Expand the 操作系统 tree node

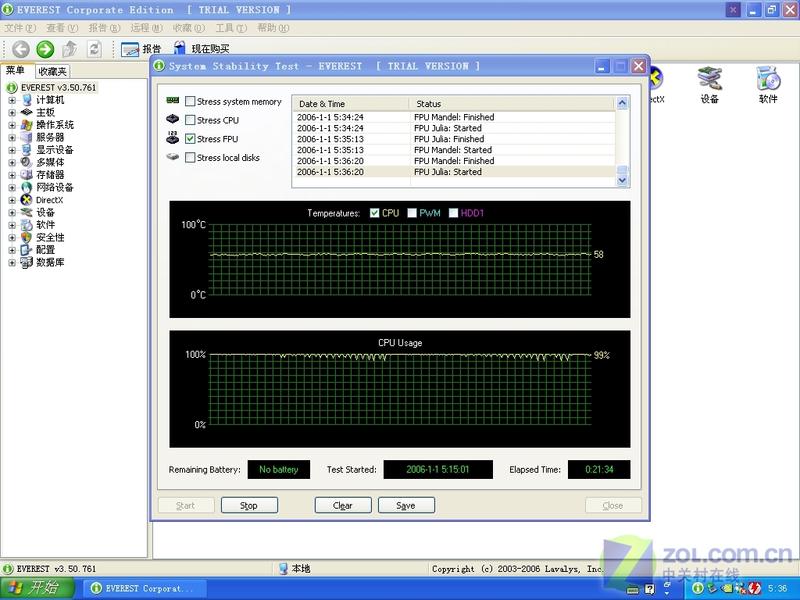pos(12,125)
